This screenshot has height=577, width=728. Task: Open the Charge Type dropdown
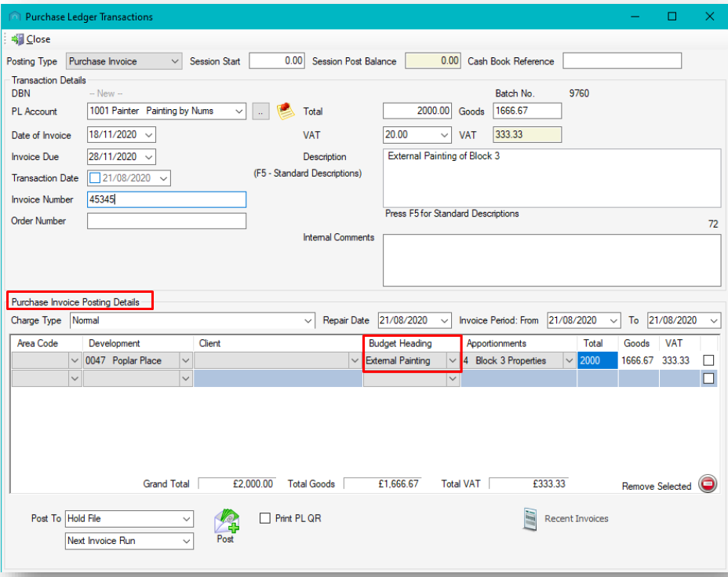pyautogui.click(x=308, y=321)
